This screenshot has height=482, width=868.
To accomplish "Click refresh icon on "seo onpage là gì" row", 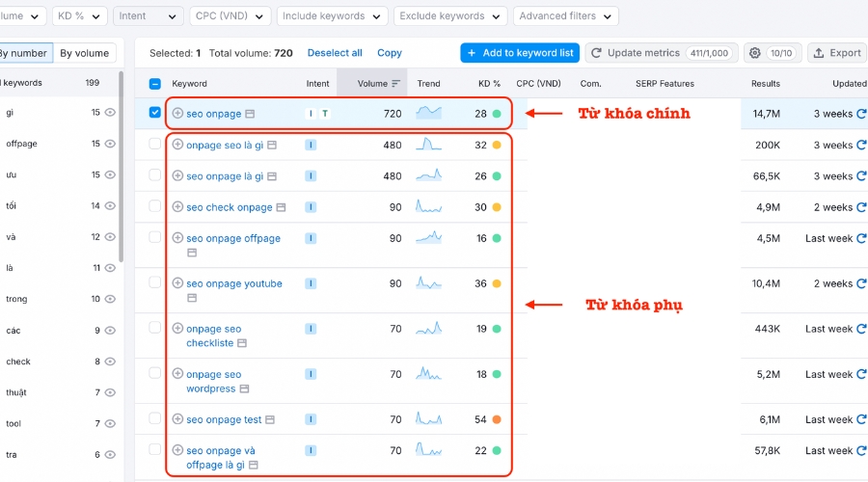I will click(860, 176).
